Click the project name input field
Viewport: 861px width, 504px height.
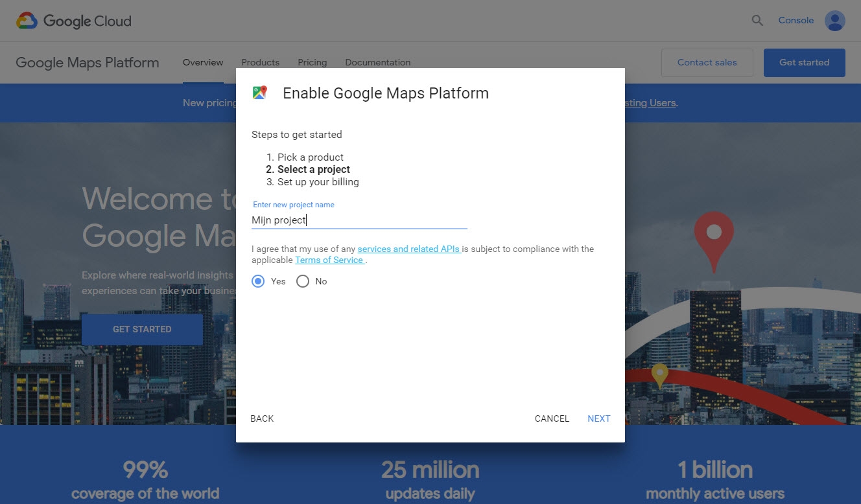coord(359,220)
